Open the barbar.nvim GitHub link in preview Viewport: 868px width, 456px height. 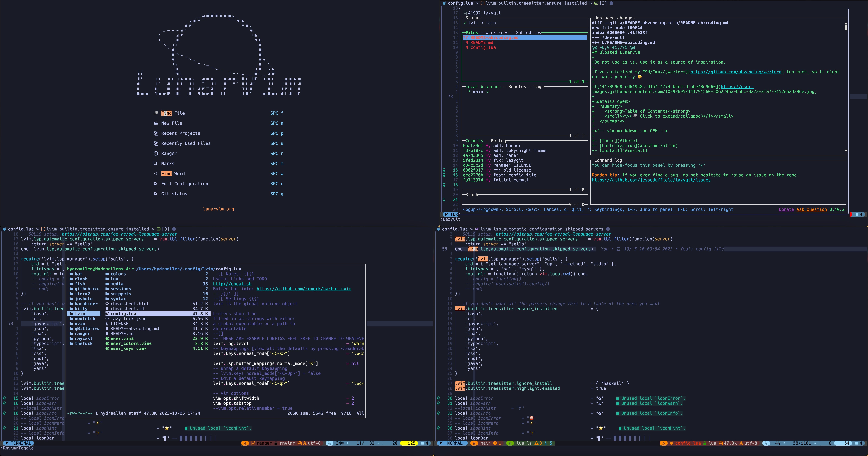304,289
